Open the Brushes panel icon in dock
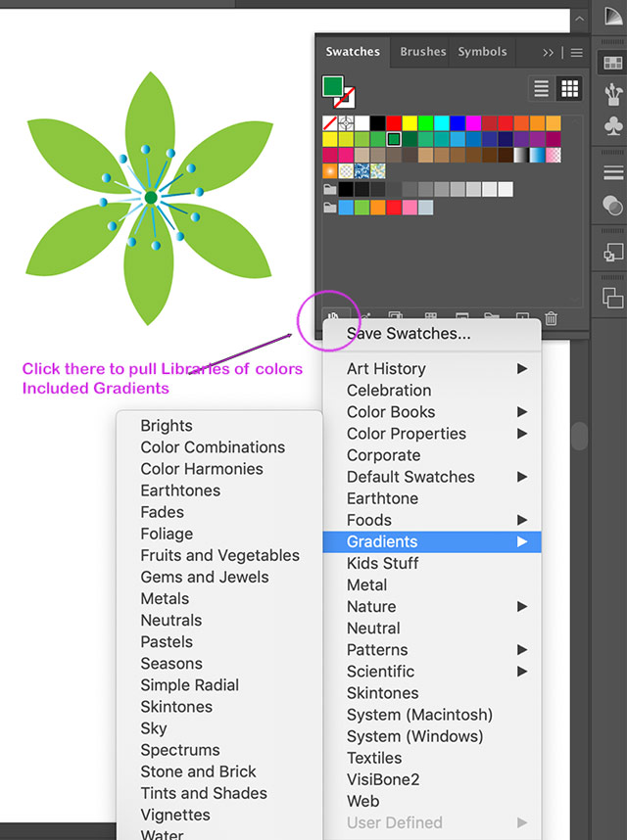The image size is (627, 840). coord(612,94)
